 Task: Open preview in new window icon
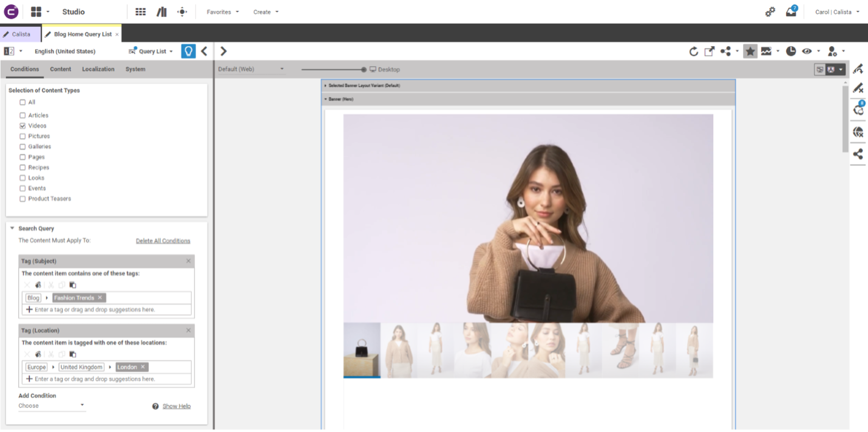point(709,52)
